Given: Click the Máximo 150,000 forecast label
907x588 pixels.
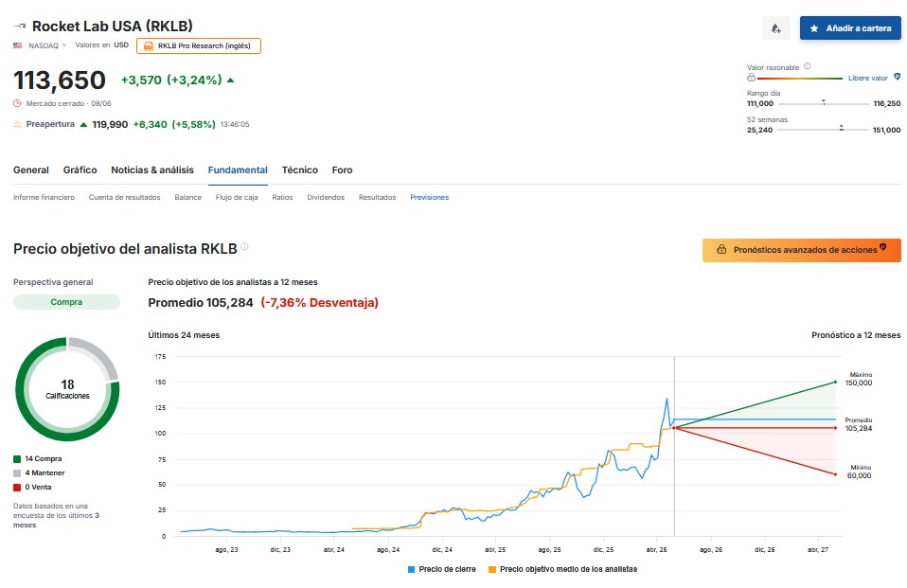Looking at the screenshot, I should tap(859, 379).
